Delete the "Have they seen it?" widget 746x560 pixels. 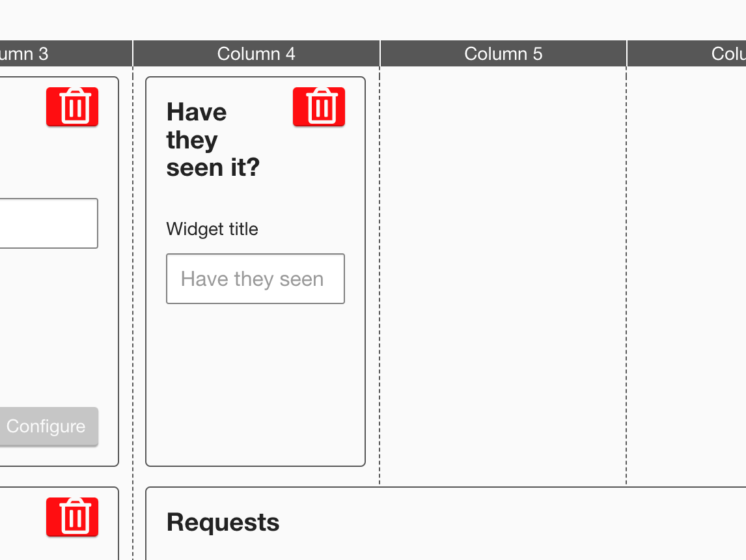click(319, 107)
